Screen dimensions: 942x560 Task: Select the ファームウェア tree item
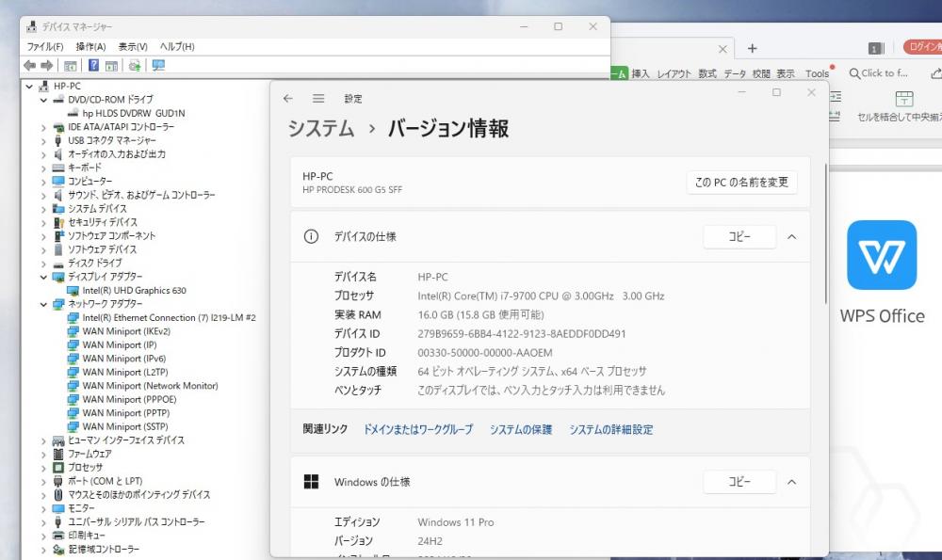[89, 454]
